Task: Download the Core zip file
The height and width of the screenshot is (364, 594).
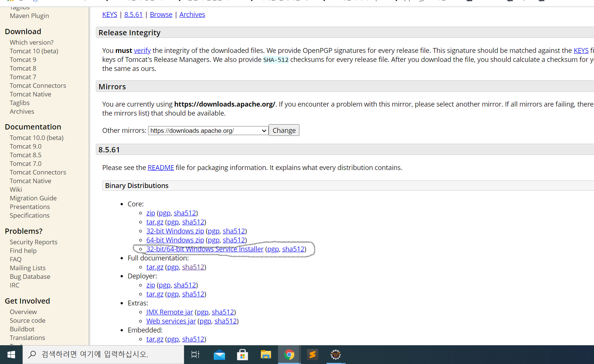Action: pyautogui.click(x=151, y=213)
